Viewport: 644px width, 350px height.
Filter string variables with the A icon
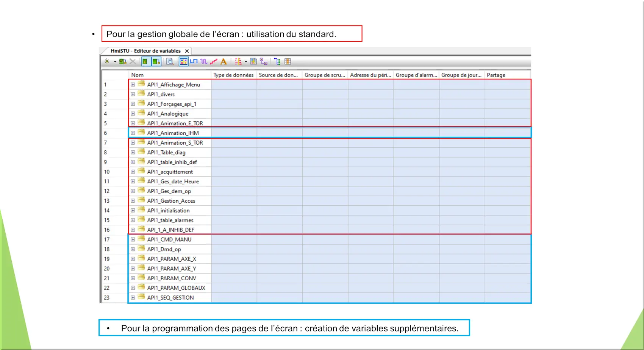pos(224,61)
